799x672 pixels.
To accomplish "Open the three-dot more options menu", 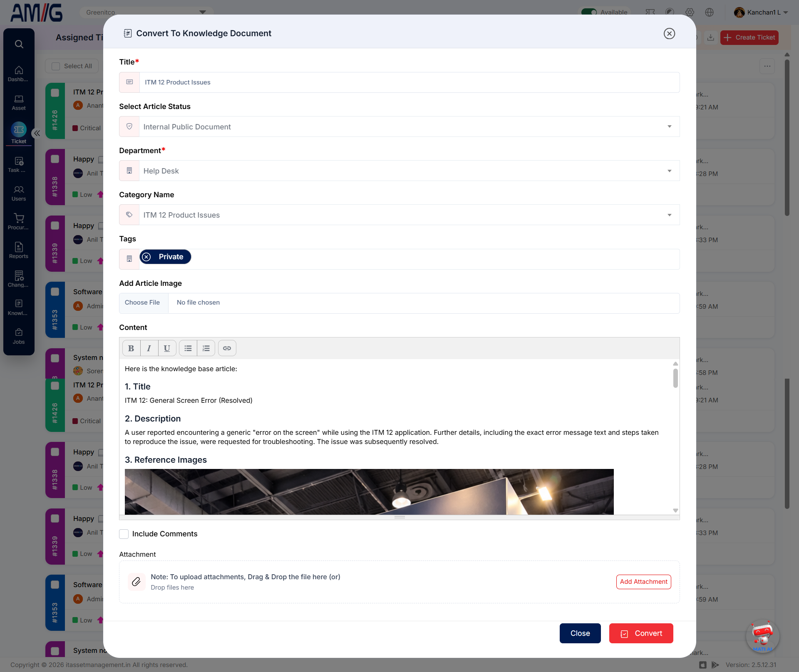I will (x=767, y=66).
